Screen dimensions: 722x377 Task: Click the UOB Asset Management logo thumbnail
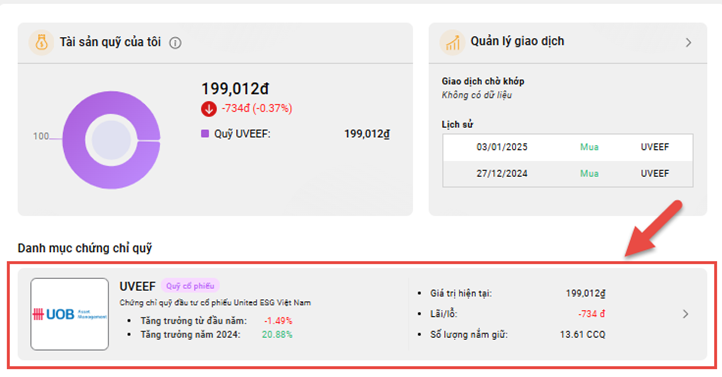click(70, 314)
